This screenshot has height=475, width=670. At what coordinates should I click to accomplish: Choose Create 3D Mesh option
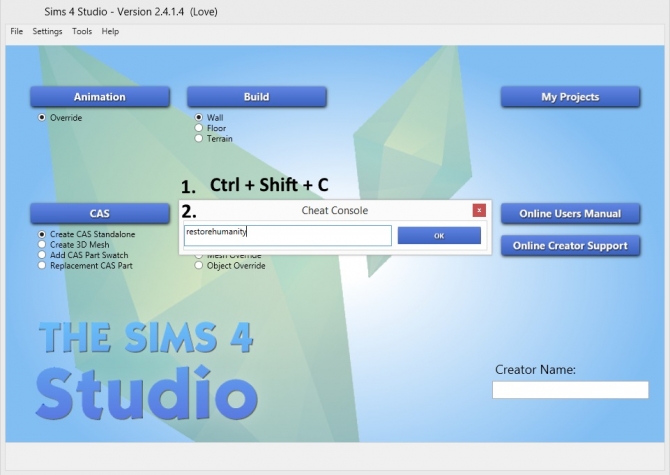42,245
